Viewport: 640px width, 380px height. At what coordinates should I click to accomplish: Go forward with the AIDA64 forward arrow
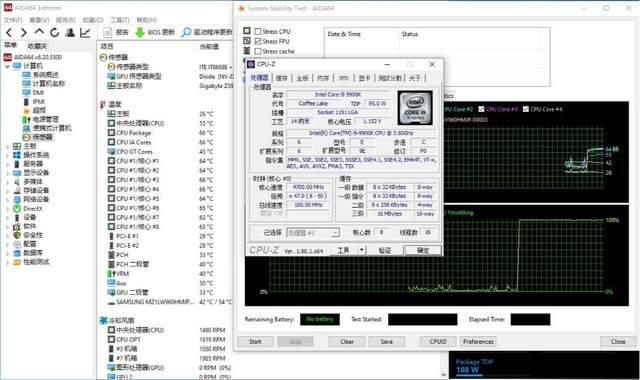(24, 33)
